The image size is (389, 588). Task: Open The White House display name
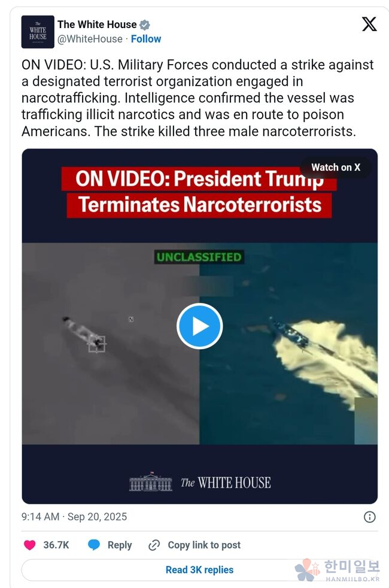pos(97,25)
